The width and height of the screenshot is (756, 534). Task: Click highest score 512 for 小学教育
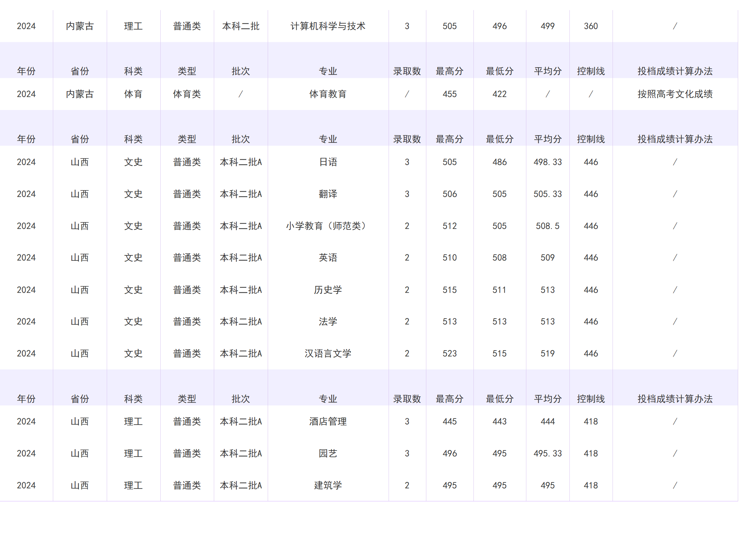coord(450,226)
